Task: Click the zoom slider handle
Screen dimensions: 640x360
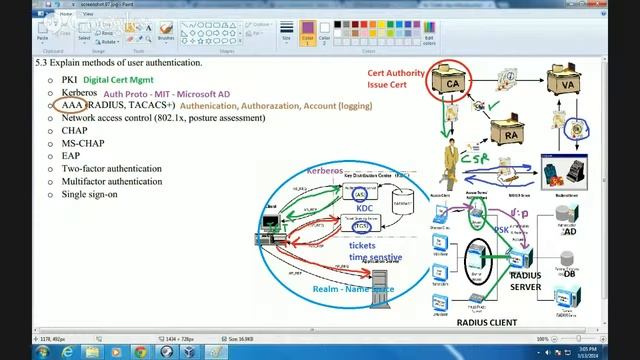Action: point(579,338)
